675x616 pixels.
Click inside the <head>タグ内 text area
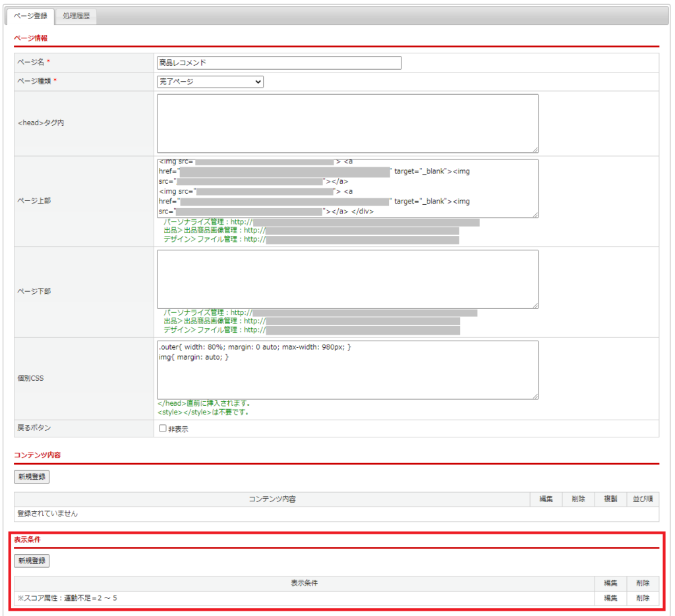(x=347, y=123)
